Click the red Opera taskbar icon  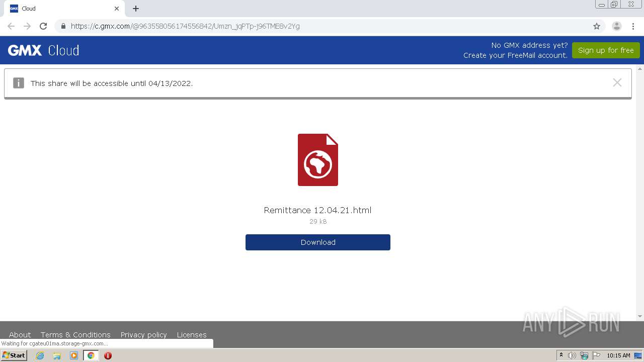point(108,355)
